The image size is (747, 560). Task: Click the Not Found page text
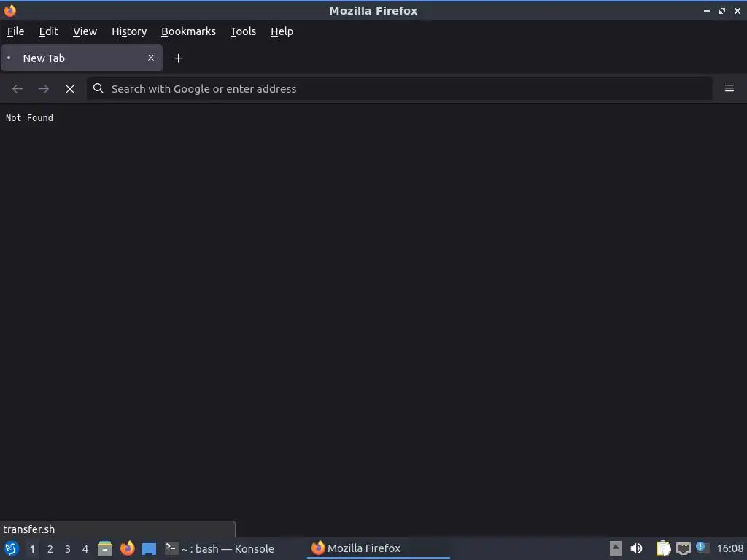tap(29, 117)
